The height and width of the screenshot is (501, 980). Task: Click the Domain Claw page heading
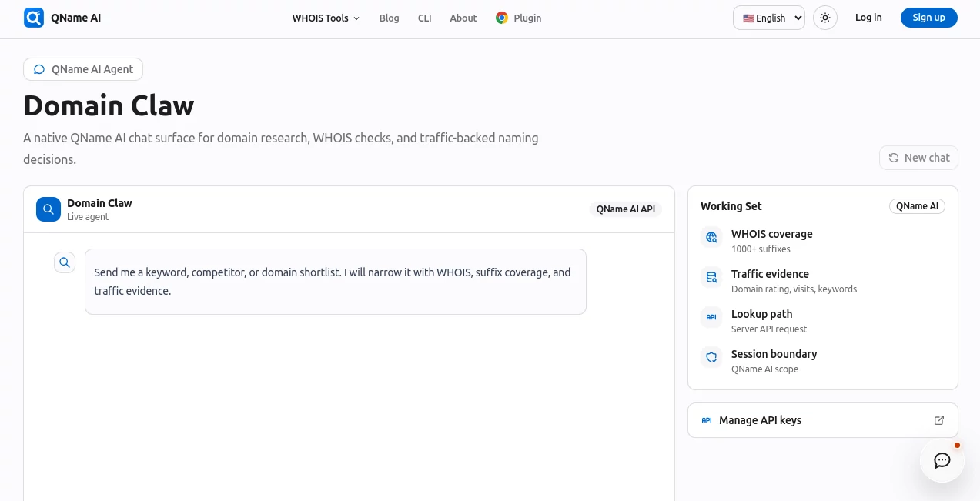[109, 105]
